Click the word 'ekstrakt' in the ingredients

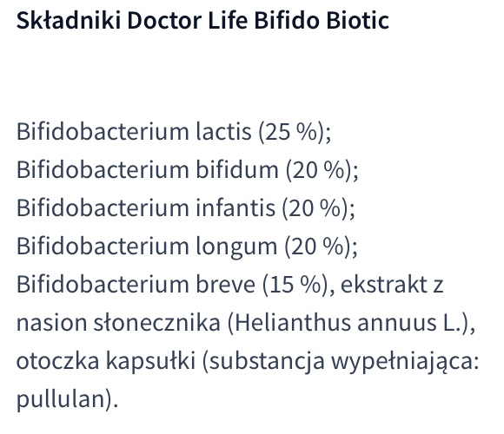pos(383,285)
